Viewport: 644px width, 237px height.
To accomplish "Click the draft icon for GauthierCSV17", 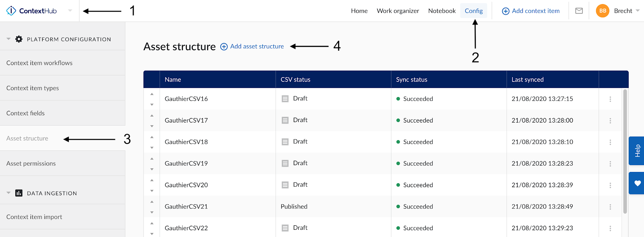I will [285, 120].
